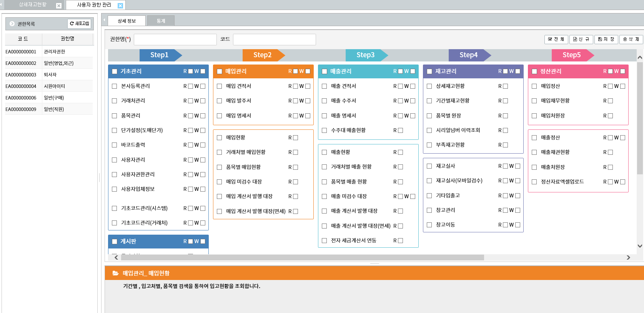Delete the permission with 삭제 button
644x313 pixels.
(x=631, y=39)
